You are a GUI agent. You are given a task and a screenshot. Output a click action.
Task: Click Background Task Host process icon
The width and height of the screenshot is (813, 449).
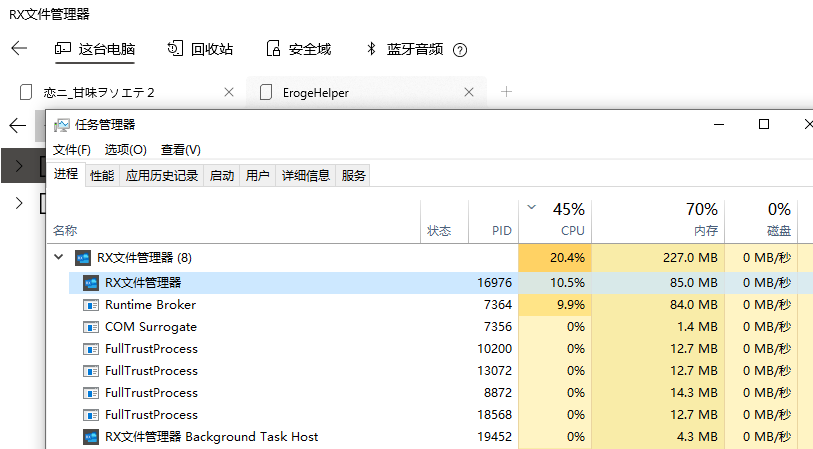pyautogui.click(x=91, y=437)
